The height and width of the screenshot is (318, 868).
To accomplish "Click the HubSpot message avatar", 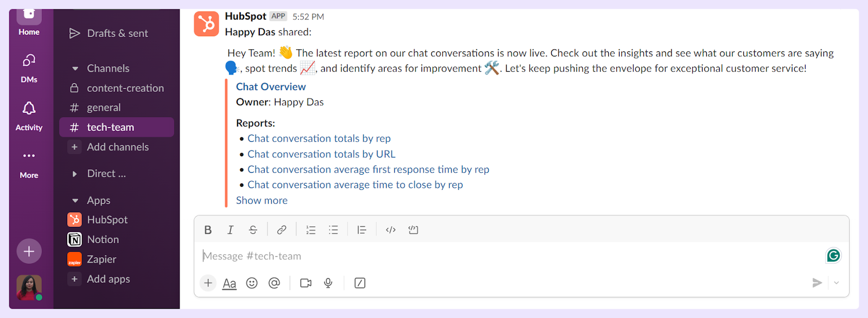I will click(207, 24).
